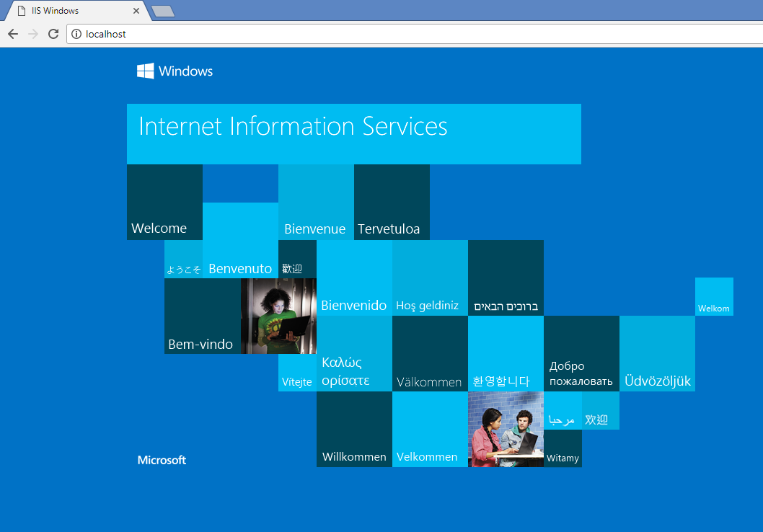Click the Microsoft logo text
763x532 pixels.
pos(162,460)
